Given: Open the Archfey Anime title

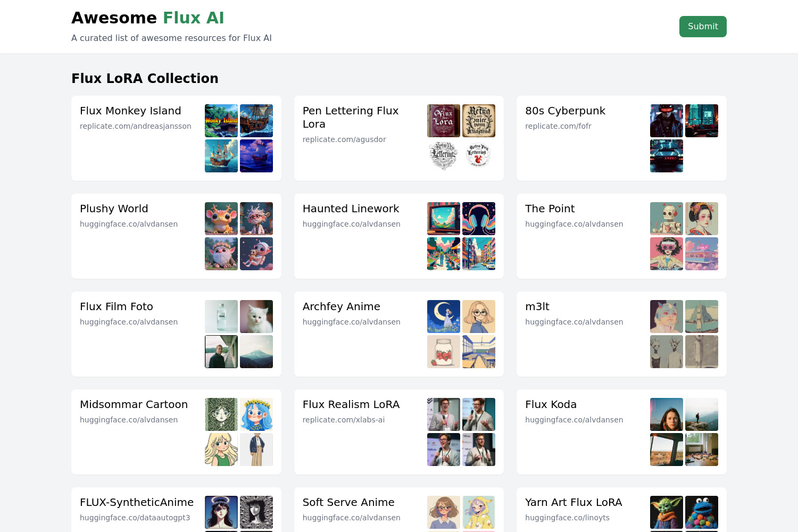Looking at the screenshot, I should point(342,306).
